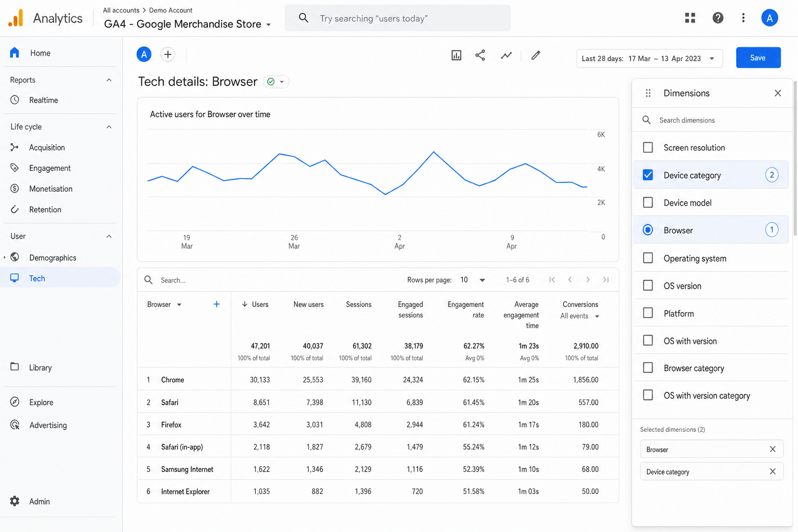Screen dimensions: 798x532
Task: Click the Advertising icon in sidebar
Action: pos(15,425)
